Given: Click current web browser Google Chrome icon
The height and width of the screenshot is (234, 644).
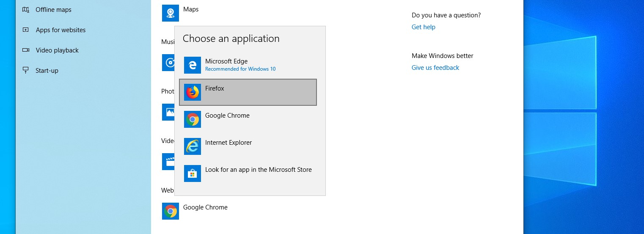Looking at the screenshot, I should (171, 211).
